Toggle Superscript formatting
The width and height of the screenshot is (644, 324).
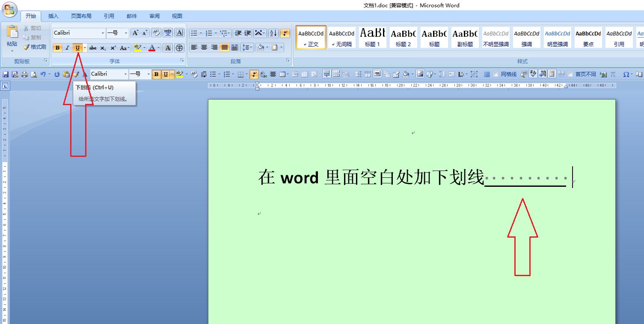(113, 47)
